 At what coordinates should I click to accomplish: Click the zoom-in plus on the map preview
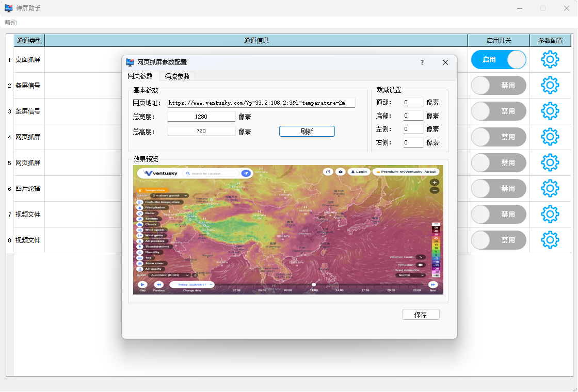pos(435,182)
